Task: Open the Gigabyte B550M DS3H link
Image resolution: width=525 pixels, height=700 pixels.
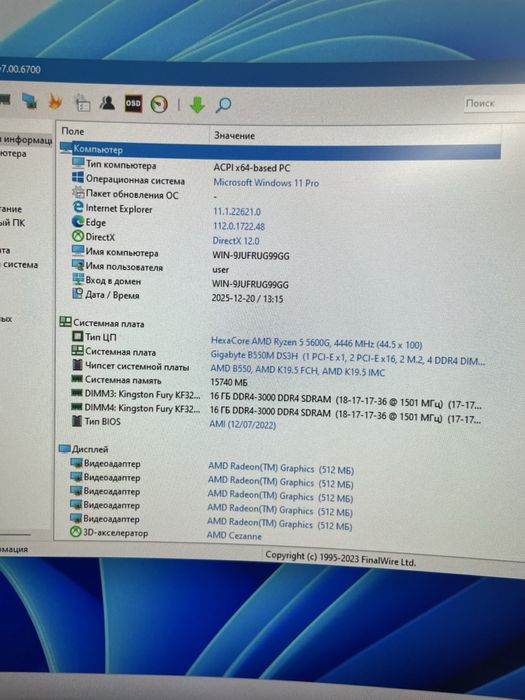Action: (348, 358)
